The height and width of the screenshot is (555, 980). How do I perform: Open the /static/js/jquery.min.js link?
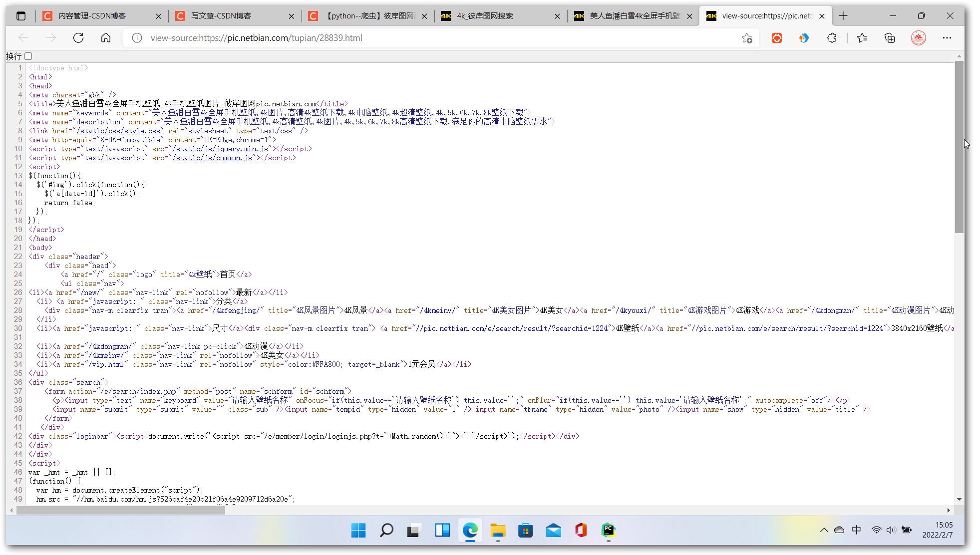pos(220,149)
